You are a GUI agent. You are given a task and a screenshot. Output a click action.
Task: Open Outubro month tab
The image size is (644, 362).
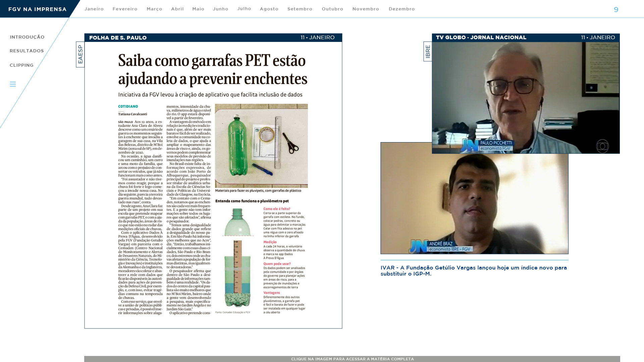(x=332, y=9)
